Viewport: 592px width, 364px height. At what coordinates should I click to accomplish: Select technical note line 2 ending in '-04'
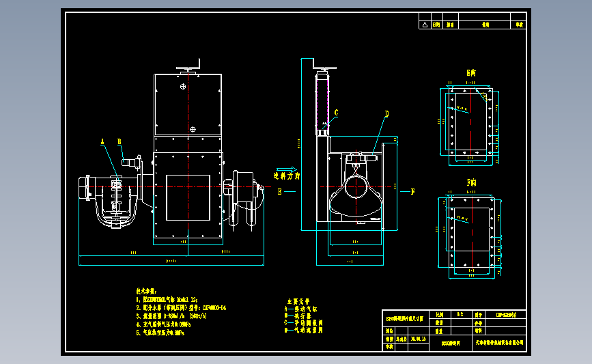[x=181, y=308]
